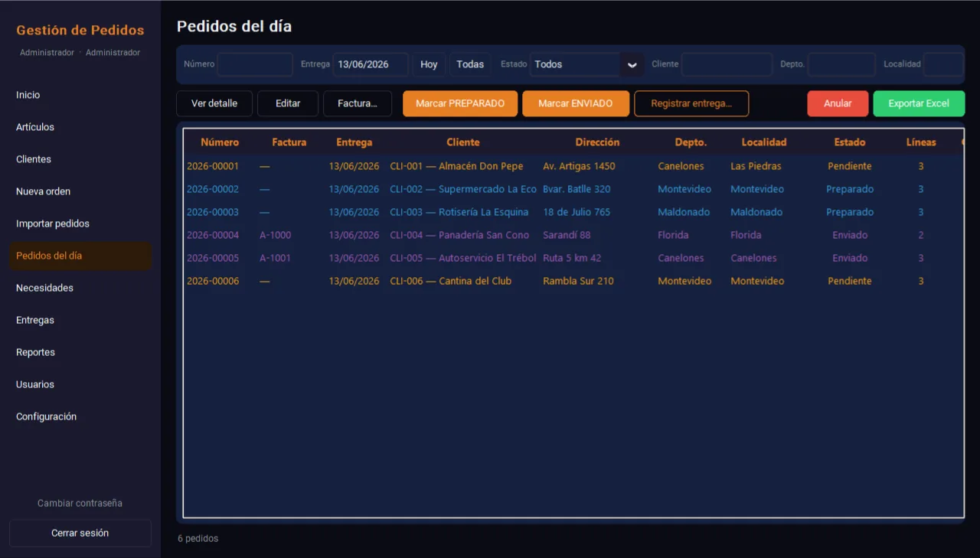
Task: Go to Entregas sidebar item
Action: (x=80, y=320)
